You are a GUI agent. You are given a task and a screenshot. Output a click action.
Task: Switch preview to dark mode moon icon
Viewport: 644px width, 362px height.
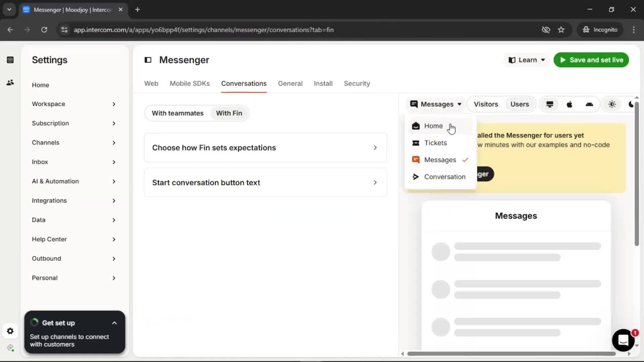pos(631,104)
